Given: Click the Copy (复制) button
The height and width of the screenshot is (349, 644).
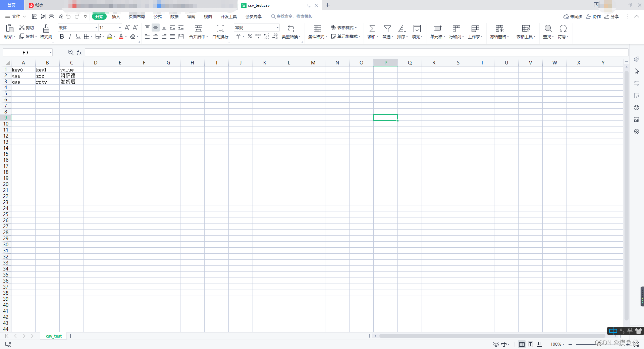Looking at the screenshot, I should [x=28, y=36].
